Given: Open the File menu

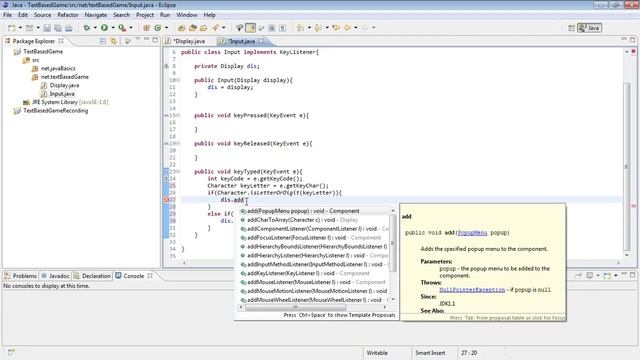Looking at the screenshot, I should pos(7,15).
